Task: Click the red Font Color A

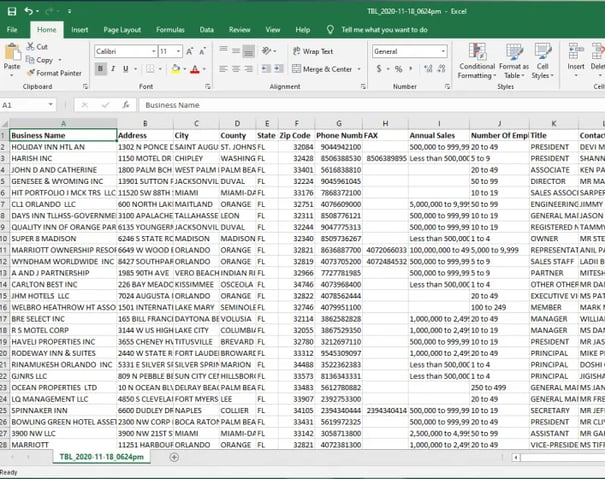Action: pos(195,69)
